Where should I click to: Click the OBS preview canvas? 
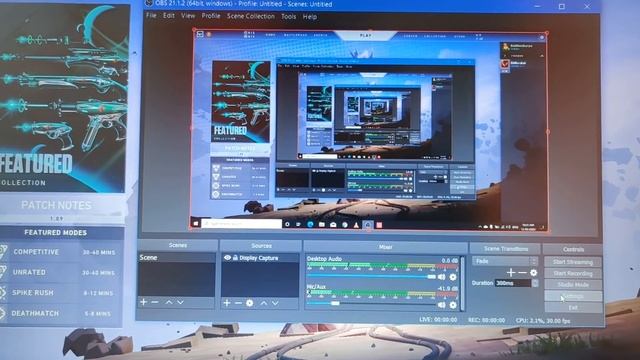pos(370,131)
